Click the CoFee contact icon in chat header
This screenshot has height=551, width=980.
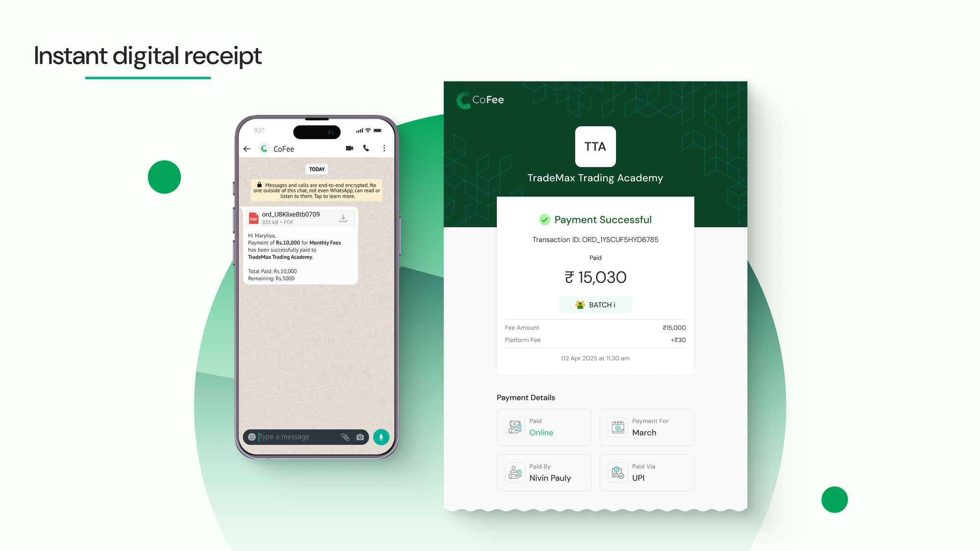click(x=266, y=149)
